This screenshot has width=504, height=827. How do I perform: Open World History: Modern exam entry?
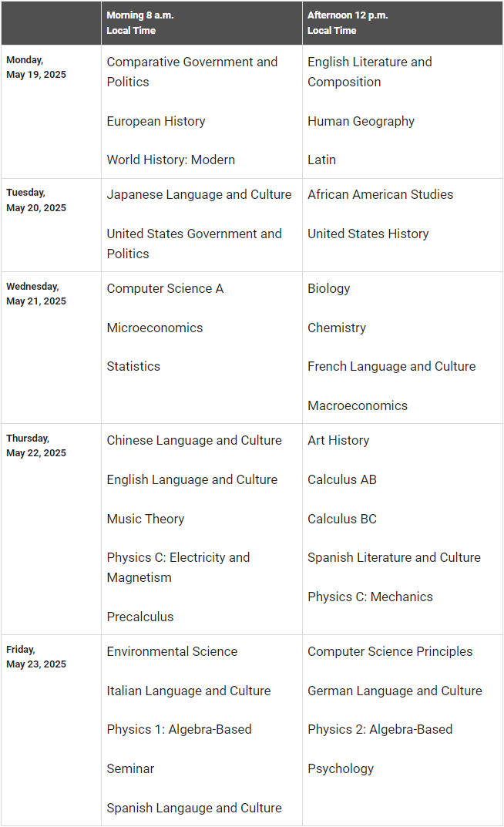tap(170, 160)
